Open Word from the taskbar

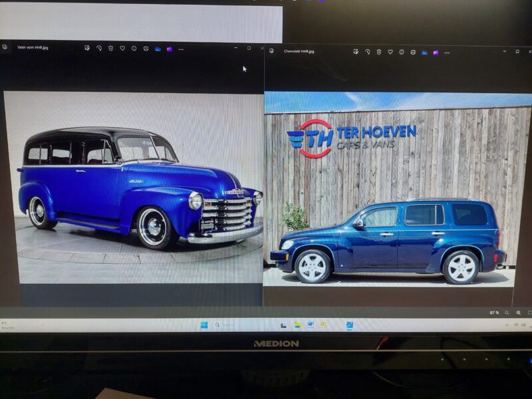point(310,325)
